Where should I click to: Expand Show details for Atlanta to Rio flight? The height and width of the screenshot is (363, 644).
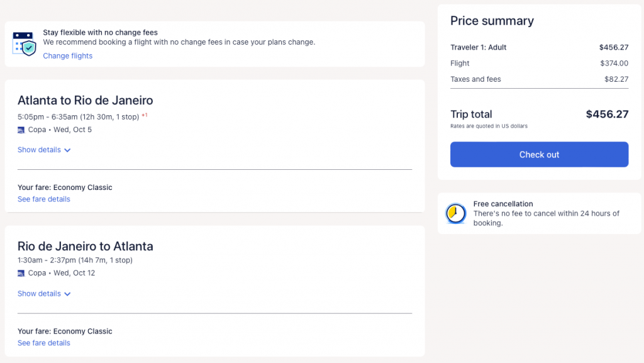tap(44, 150)
